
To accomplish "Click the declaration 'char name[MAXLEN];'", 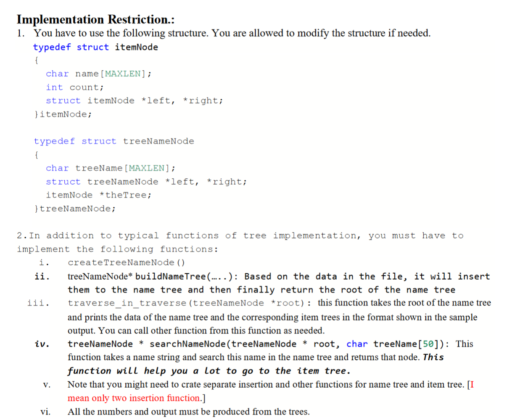I will (x=99, y=74).
